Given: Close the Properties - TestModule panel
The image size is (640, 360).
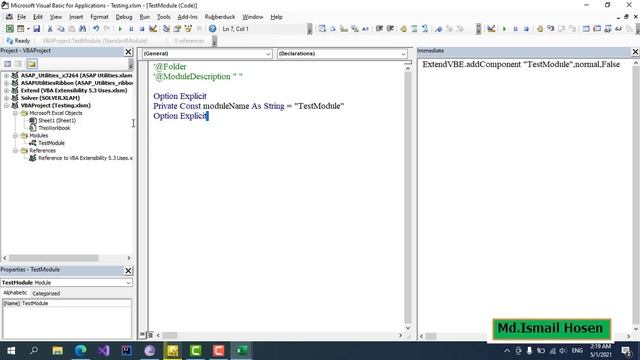Looking at the screenshot, I should pos(128,271).
